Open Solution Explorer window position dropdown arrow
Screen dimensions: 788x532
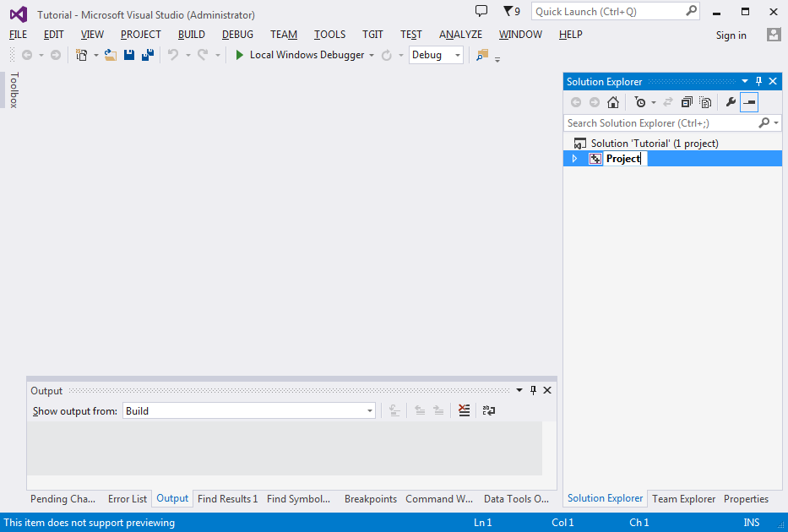745,81
